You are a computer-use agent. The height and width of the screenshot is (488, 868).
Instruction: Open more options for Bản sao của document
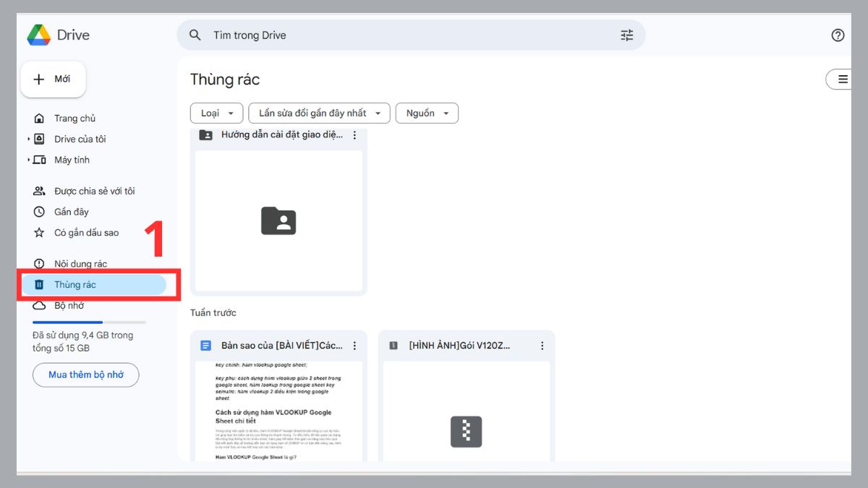[354, 346]
